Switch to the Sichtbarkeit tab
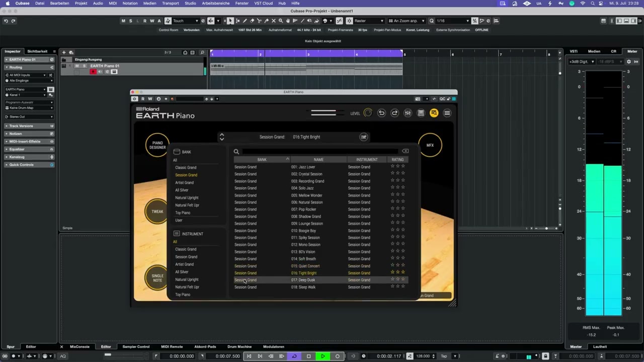644x362 pixels. (37, 51)
